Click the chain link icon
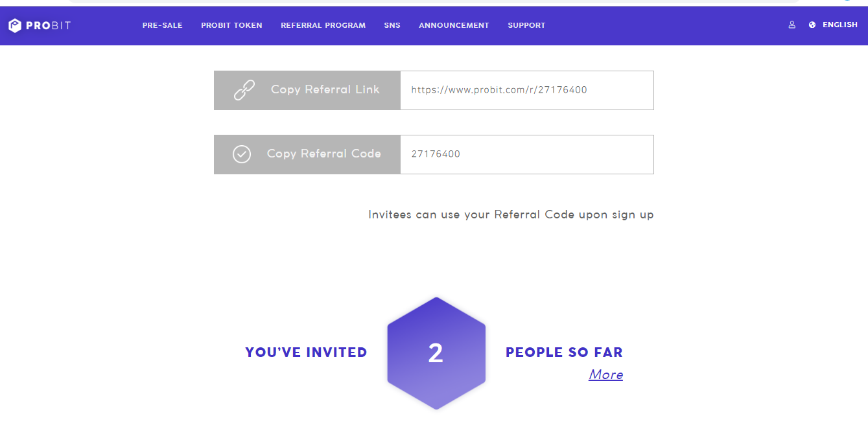This screenshot has width=868, height=427. (244, 90)
